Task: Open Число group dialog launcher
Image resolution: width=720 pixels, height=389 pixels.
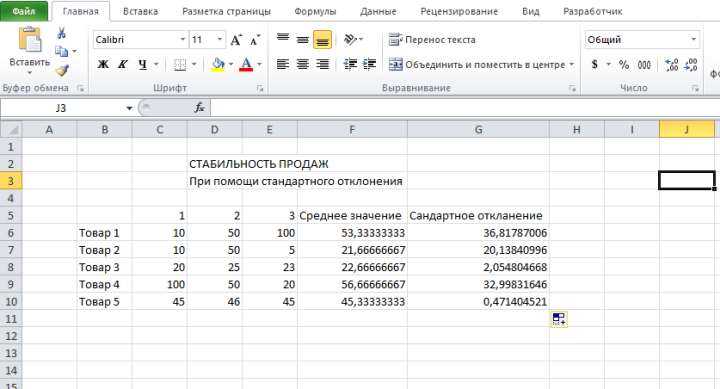Action: pyautogui.click(x=695, y=88)
